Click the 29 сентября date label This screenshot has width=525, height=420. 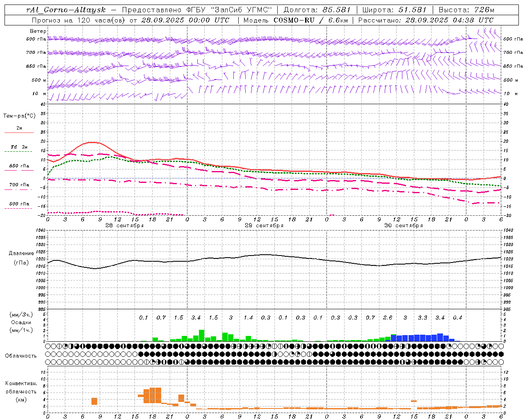(264, 226)
